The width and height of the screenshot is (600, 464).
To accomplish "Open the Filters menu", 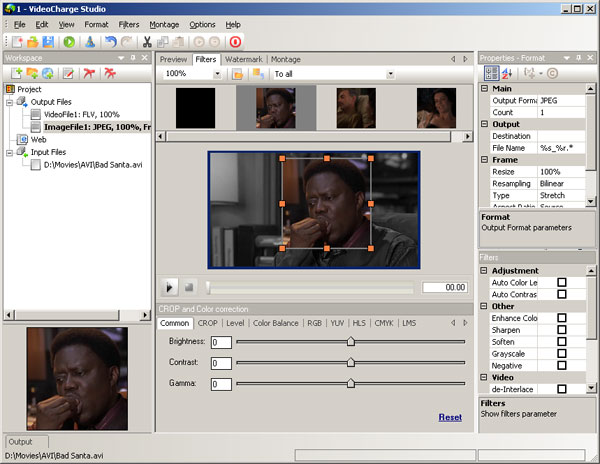I will point(129,24).
